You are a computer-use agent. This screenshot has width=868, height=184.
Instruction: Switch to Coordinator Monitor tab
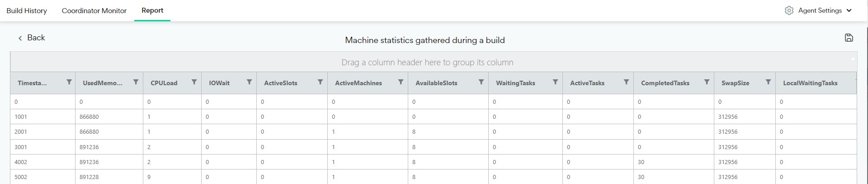pyautogui.click(x=94, y=10)
